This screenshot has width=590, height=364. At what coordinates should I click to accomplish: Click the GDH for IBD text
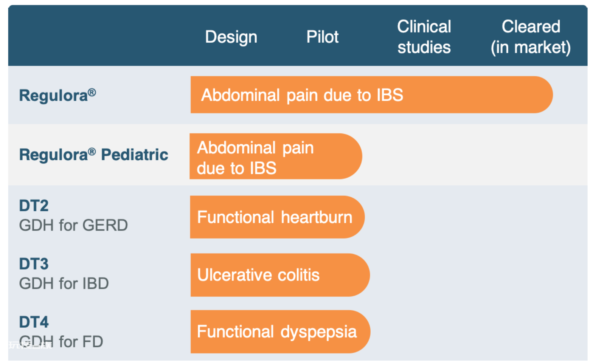[x=64, y=283]
